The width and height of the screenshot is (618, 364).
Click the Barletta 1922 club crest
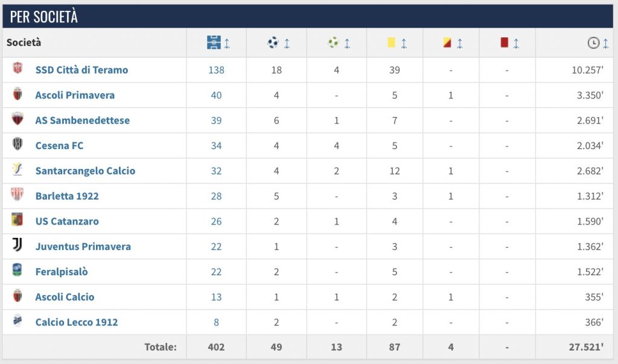click(x=18, y=196)
